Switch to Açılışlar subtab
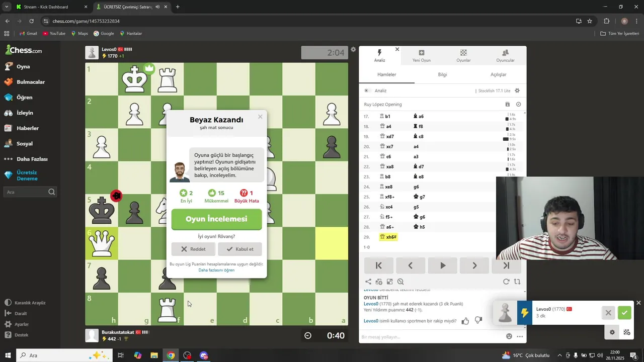The width and height of the screenshot is (644, 362). [498, 74]
